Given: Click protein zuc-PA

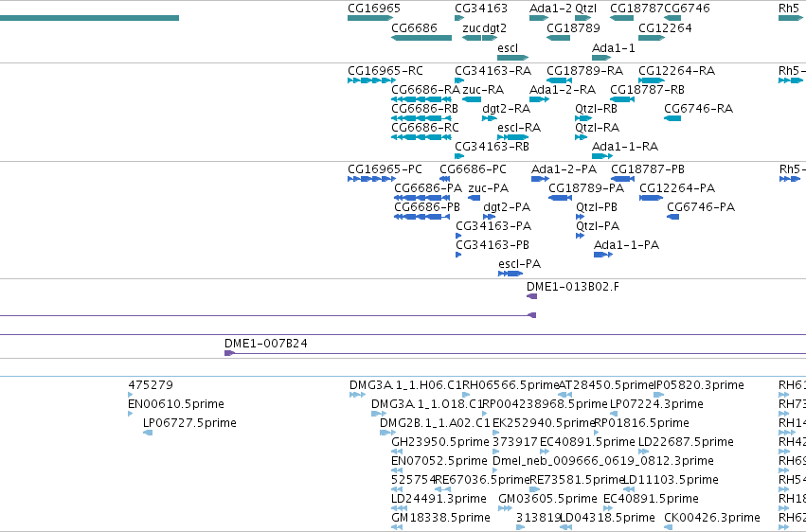Looking at the screenshot, I should [474, 198].
